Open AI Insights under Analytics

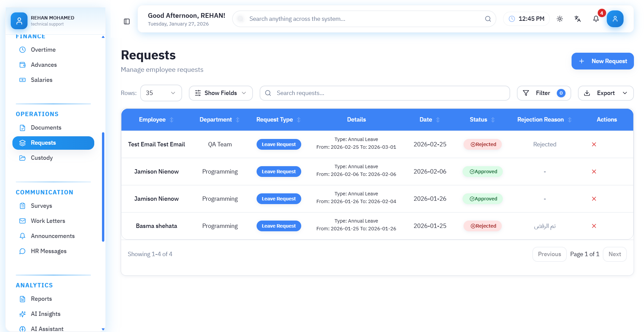click(x=45, y=314)
